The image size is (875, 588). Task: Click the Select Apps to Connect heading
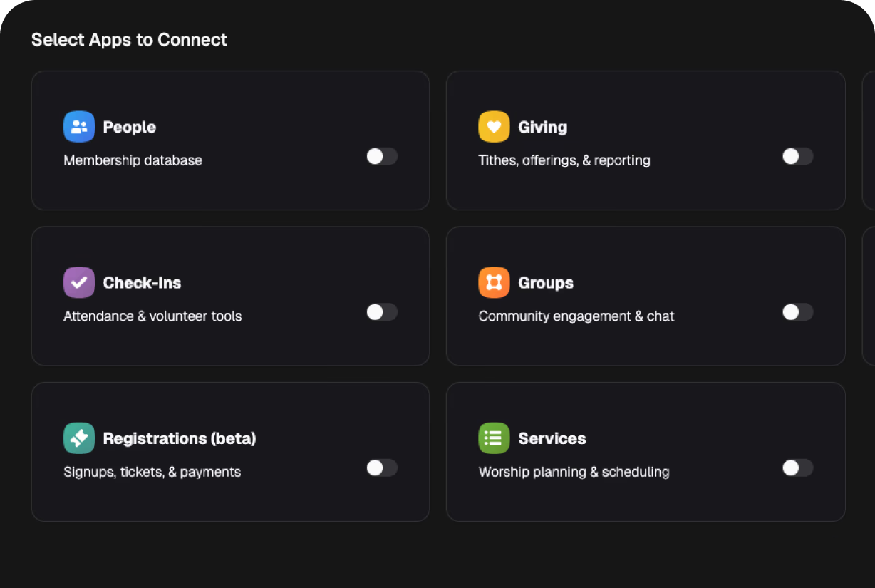point(129,40)
